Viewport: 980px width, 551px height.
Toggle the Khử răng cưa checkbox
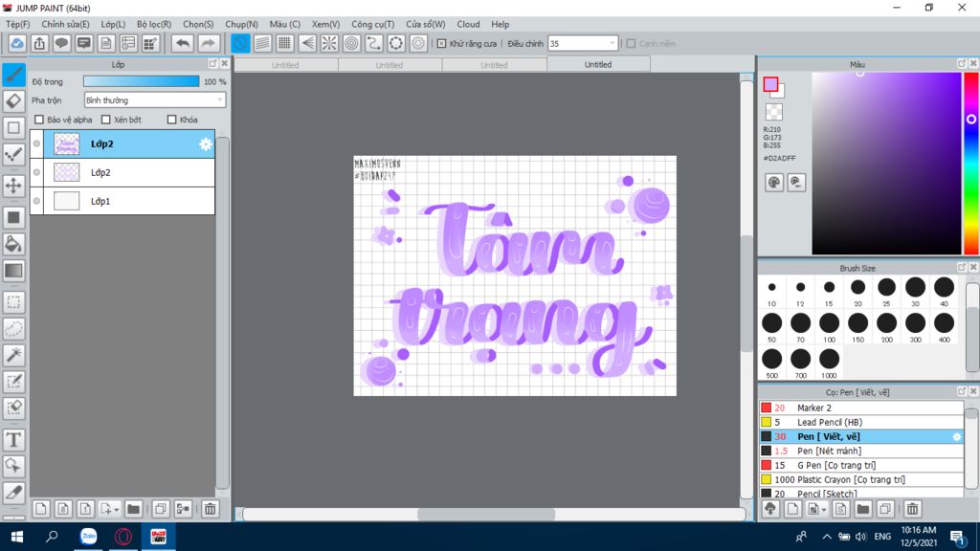442,44
